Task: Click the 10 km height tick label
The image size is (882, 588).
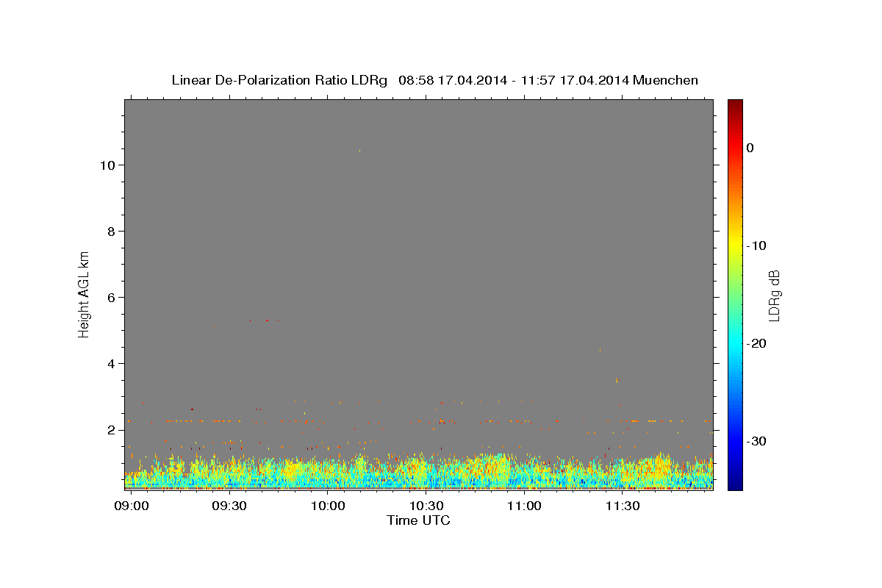Action: click(107, 165)
